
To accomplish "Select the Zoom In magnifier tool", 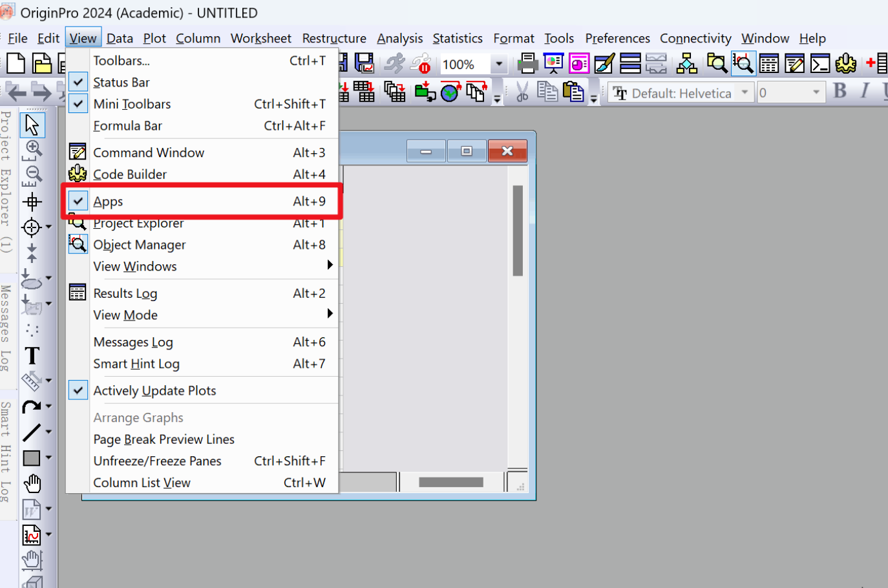I will tap(32, 150).
